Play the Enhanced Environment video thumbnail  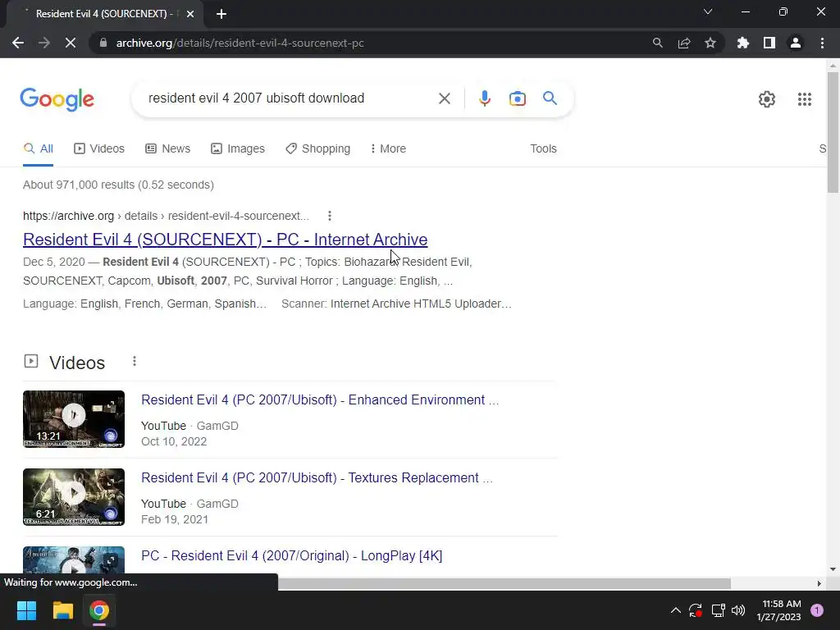[74, 419]
